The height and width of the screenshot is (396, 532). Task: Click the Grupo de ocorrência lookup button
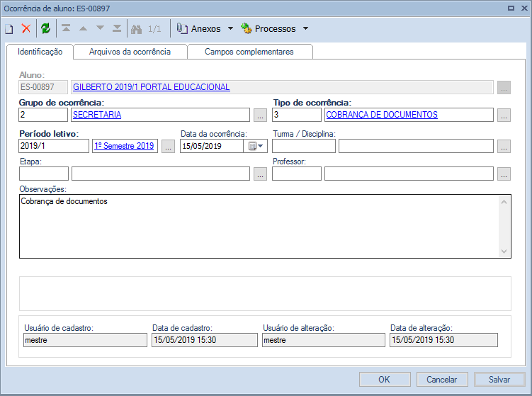click(260, 115)
